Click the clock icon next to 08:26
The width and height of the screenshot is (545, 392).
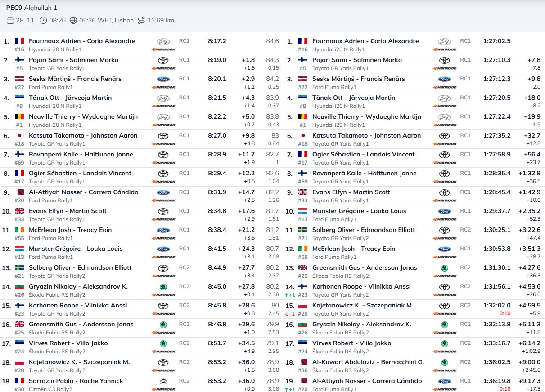point(43,20)
